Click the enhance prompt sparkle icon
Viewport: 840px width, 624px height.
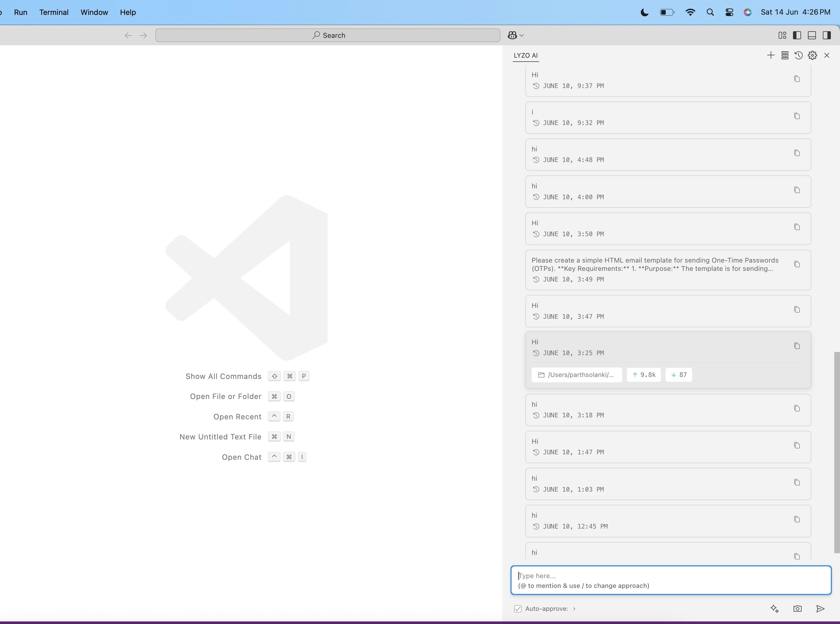[x=774, y=609]
